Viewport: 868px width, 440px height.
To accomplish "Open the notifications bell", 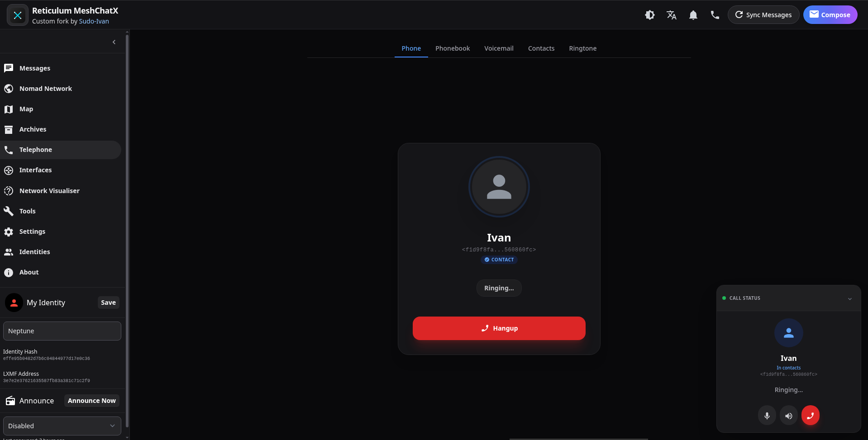I will (693, 15).
